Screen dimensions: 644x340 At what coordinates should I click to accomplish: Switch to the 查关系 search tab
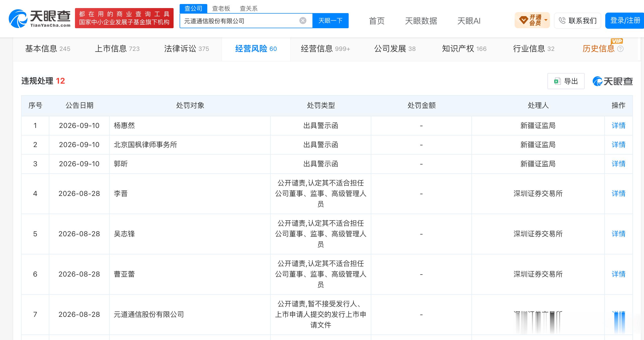point(249,9)
